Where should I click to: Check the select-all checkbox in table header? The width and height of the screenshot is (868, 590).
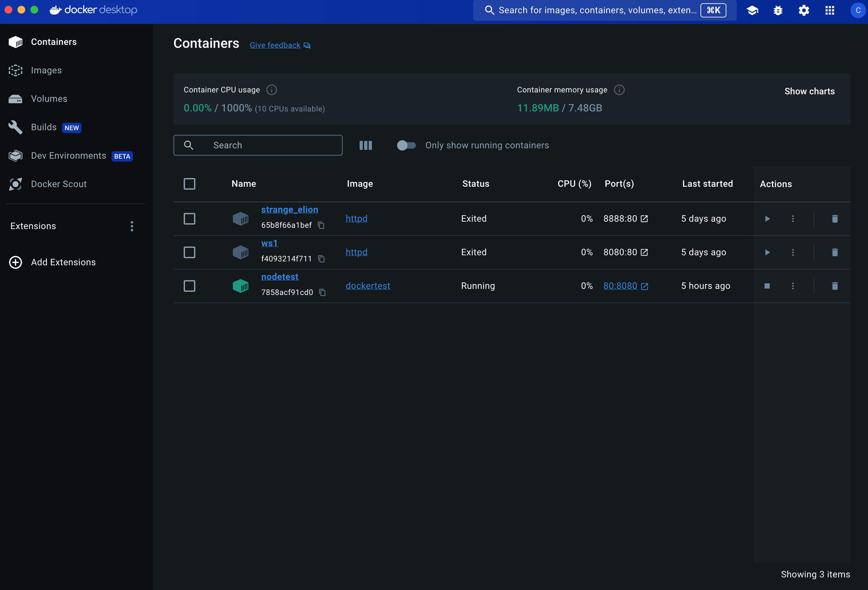190,184
